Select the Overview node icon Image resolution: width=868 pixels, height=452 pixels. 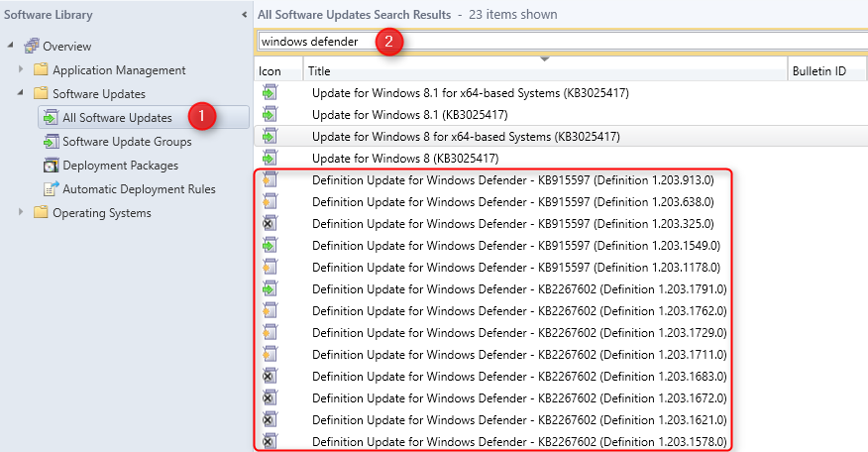pos(32,46)
